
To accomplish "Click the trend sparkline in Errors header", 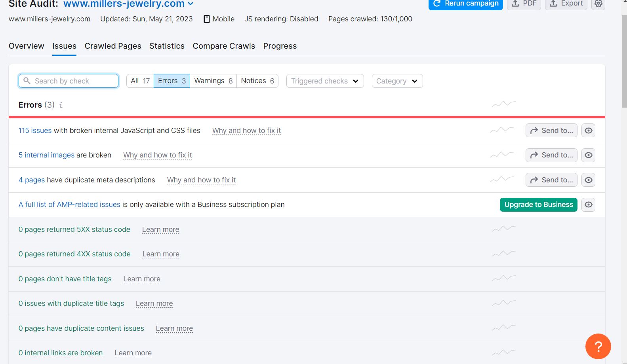I will click(x=503, y=104).
